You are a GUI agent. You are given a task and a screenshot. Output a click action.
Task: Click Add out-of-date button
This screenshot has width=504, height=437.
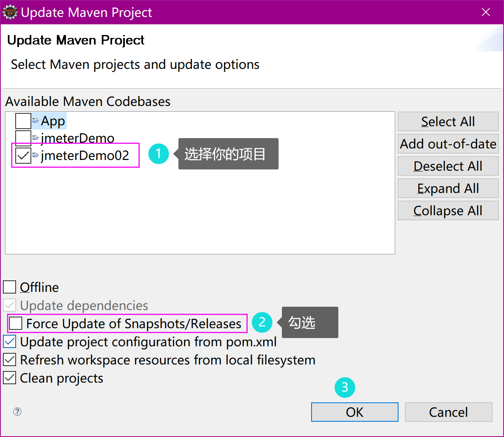click(x=448, y=143)
